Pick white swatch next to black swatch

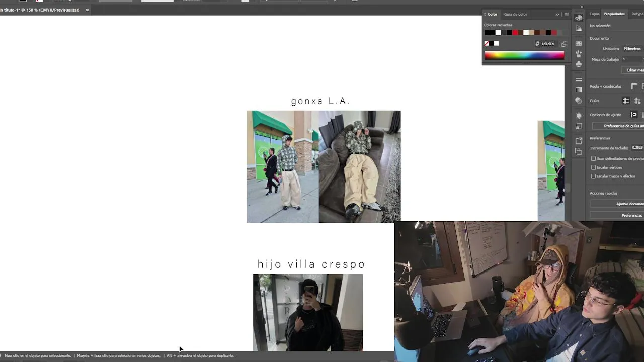click(497, 44)
